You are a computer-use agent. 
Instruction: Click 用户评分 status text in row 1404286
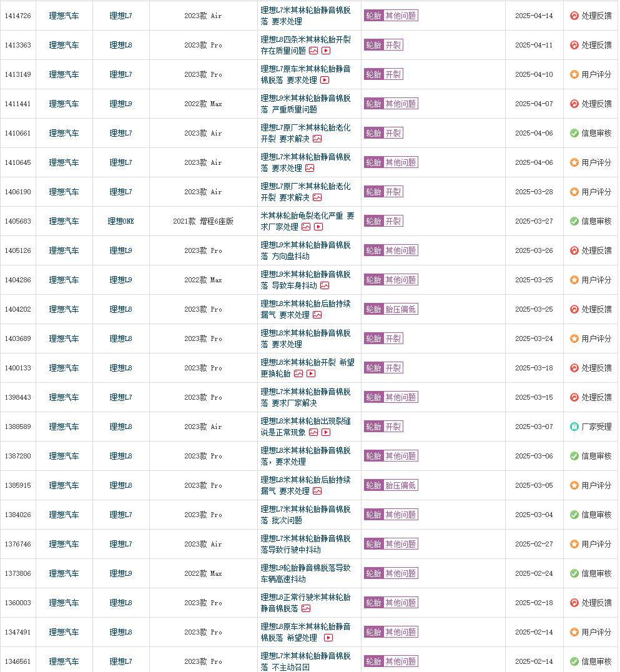coord(596,280)
